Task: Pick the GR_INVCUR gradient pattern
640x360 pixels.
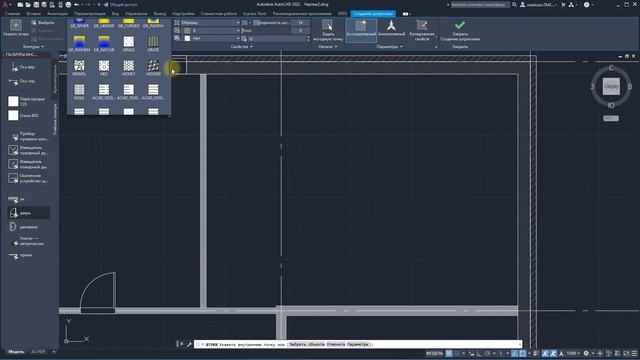Action: click(104, 43)
